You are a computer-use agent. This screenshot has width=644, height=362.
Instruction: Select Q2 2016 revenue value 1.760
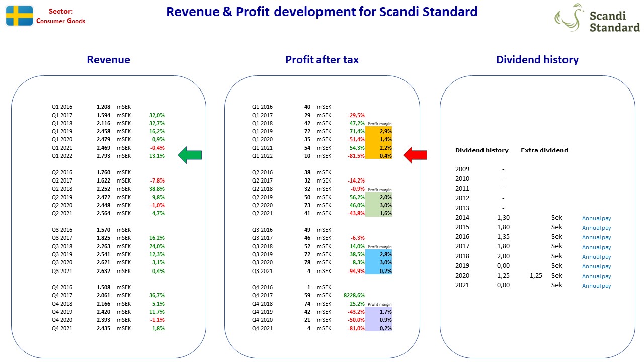click(103, 172)
